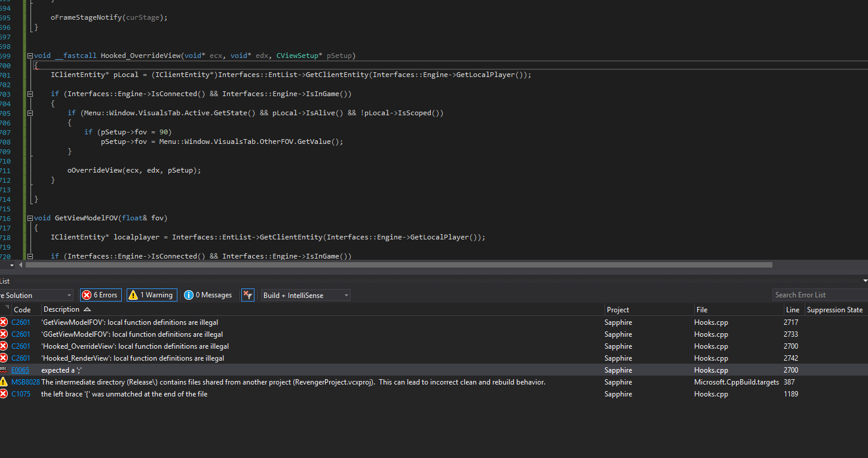Click error icon of GetViewModelFOV row
The height and width of the screenshot is (458, 868).
click(4, 322)
